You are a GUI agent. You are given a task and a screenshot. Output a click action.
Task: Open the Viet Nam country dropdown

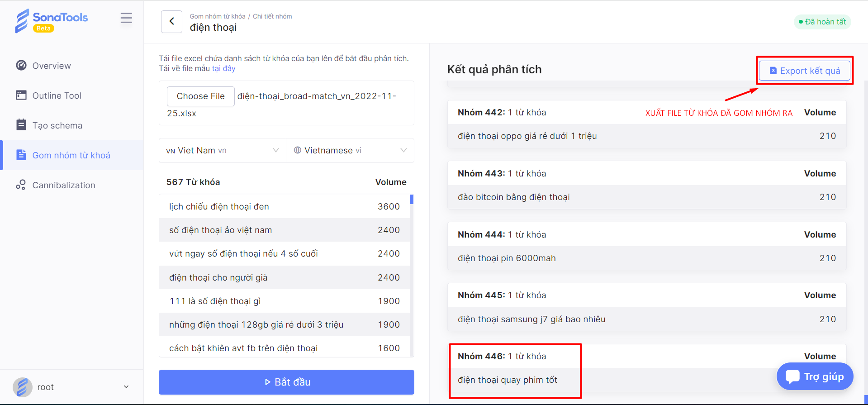tap(223, 150)
